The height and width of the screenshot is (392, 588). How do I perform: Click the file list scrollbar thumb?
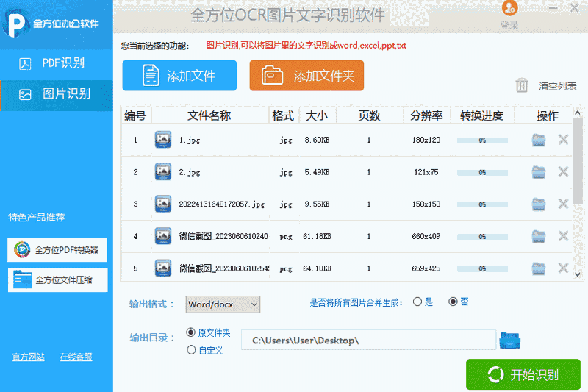tap(578, 161)
